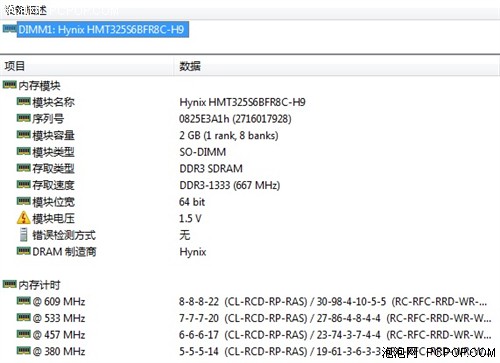Click the @ 380 MHz row icon

coord(24,351)
